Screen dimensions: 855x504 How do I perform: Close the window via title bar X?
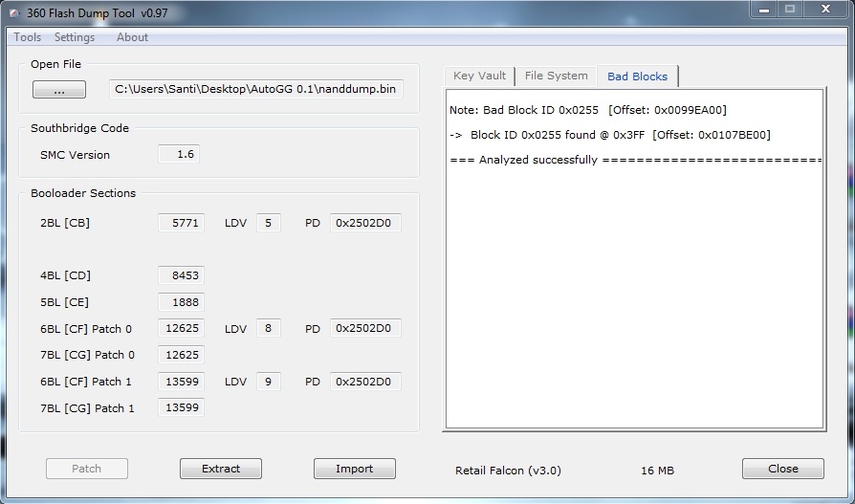pos(825,10)
